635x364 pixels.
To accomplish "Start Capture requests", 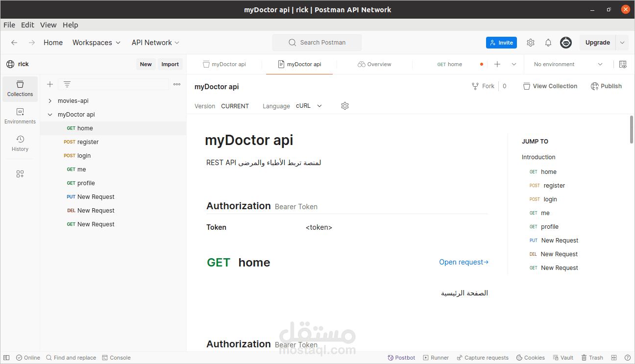I will tap(483, 357).
